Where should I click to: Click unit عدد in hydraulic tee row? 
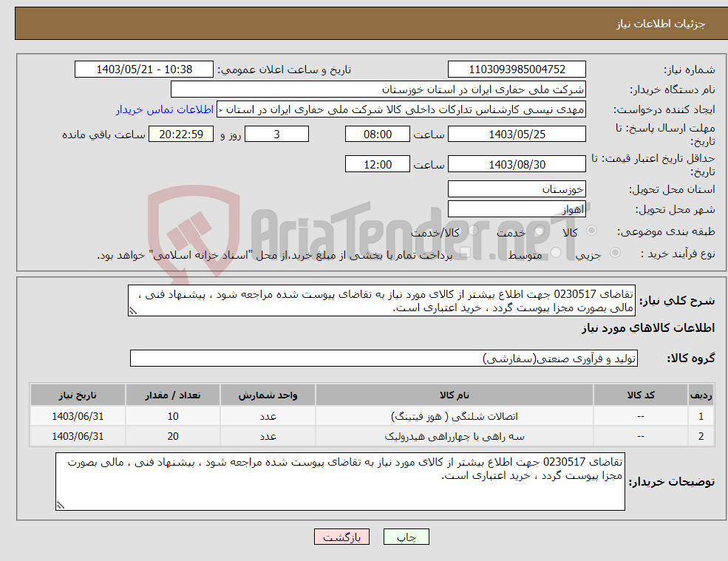(x=268, y=436)
